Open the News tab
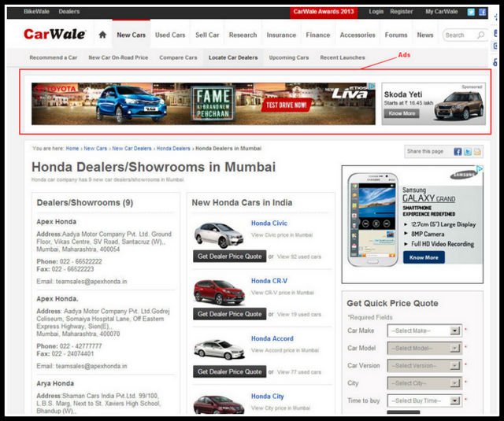Screen dimensions: 504x421 coord(425,35)
